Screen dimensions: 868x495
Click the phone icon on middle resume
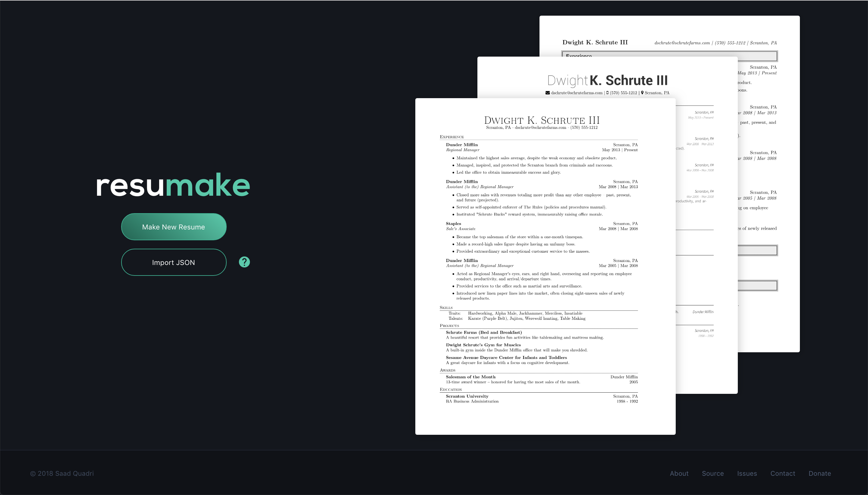coord(607,93)
